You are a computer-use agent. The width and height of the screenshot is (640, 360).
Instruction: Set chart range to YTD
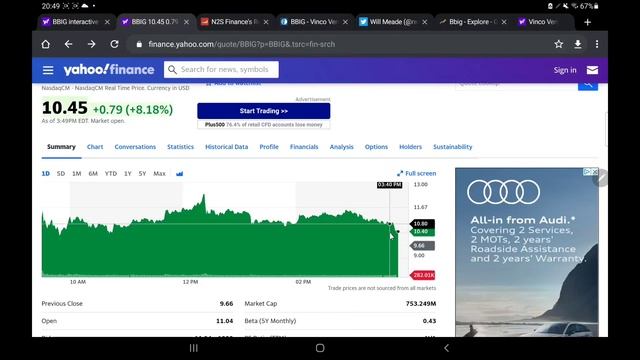click(111, 173)
